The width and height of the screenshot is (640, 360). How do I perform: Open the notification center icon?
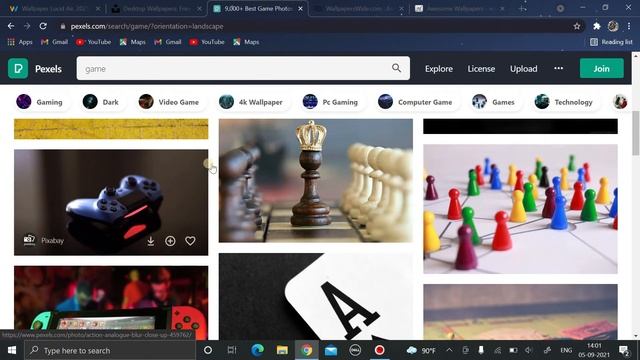[624, 350]
